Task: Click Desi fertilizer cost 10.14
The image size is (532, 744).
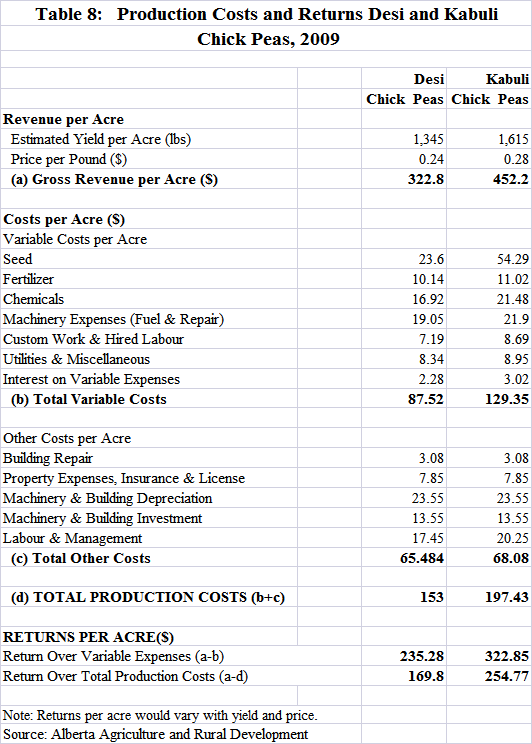Action: (428, 279)
